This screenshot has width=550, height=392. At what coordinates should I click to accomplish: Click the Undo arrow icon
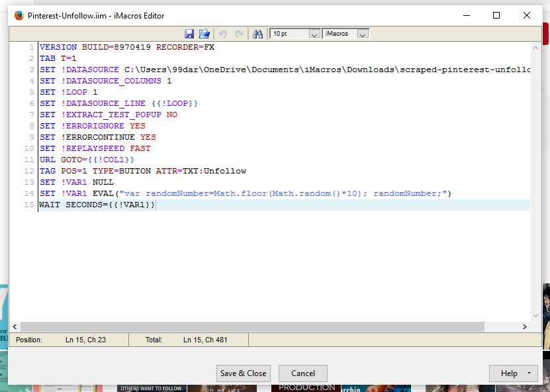(223, 34)
